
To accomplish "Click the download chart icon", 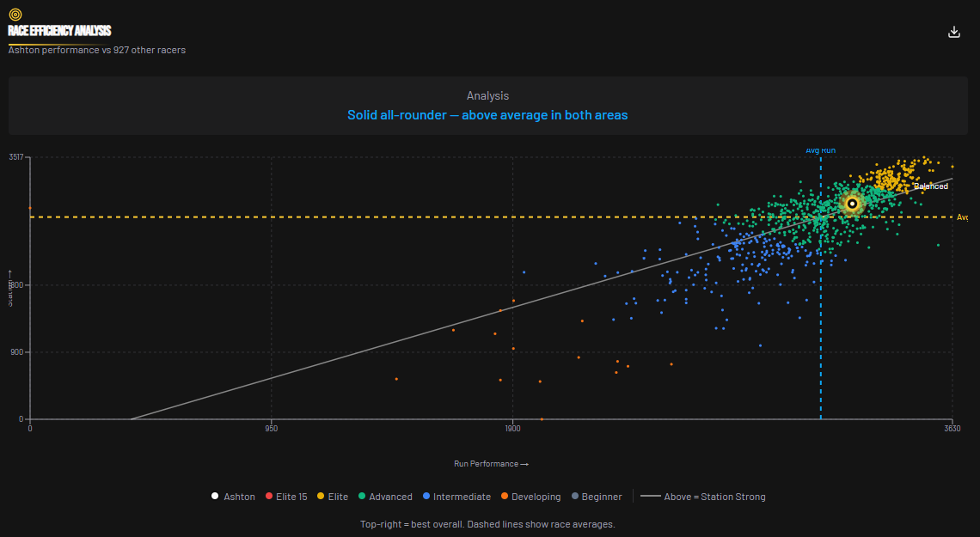I will tap(954, 31).
